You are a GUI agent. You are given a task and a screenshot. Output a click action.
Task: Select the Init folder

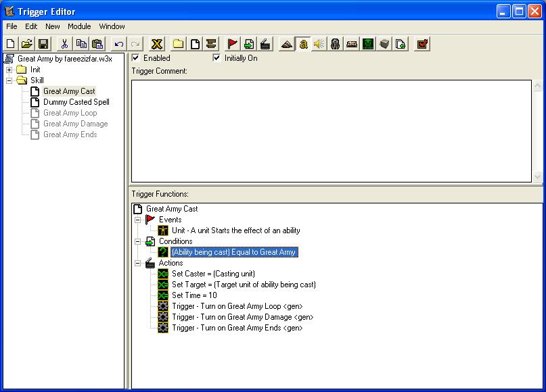pos(35,70)
